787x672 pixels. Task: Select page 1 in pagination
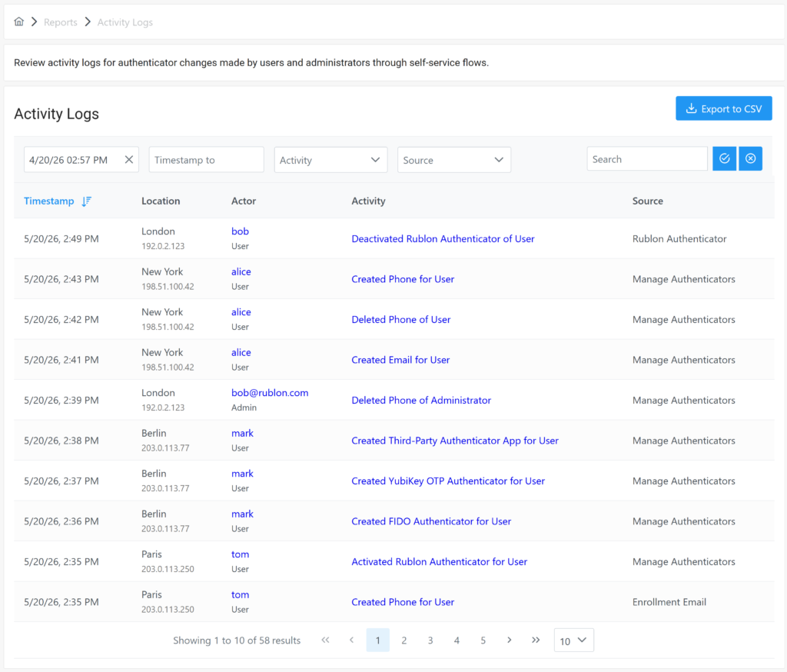(378, 640)
